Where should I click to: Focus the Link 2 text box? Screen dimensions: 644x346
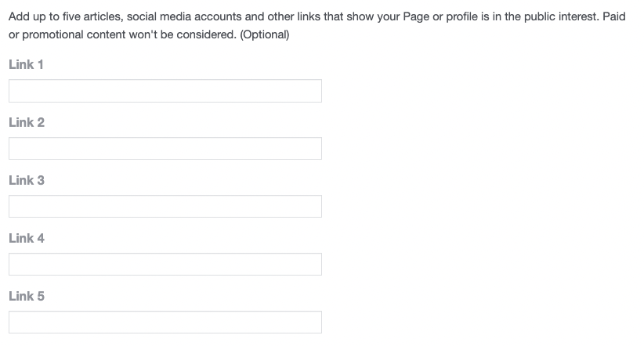coord(165,148)
